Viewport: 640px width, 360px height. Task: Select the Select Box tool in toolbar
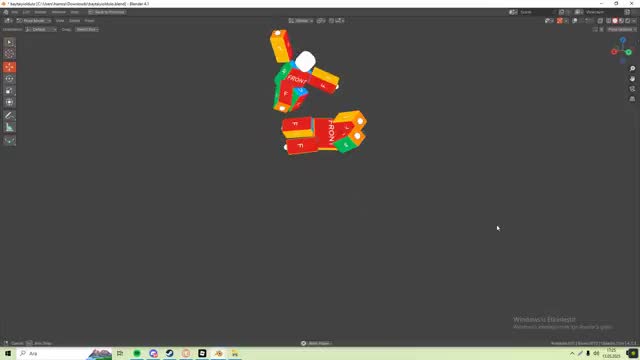pyautogui.click(x=9, y=42)
